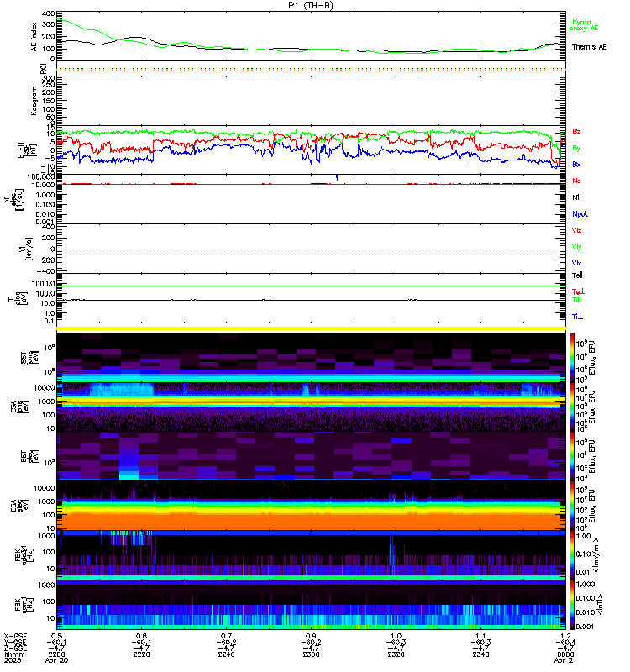The image size is (630, 672).
Task: Click the 2340 time tick label
Action: tap(480, 654)
